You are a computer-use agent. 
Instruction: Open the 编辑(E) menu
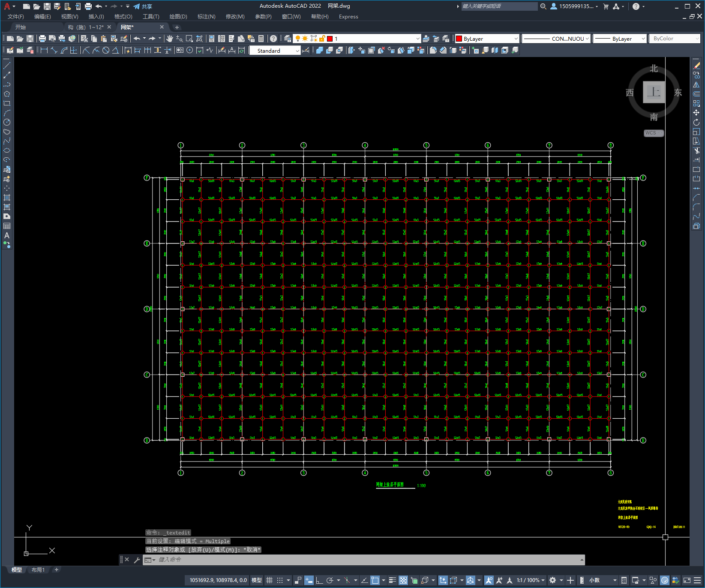[42, 17]
